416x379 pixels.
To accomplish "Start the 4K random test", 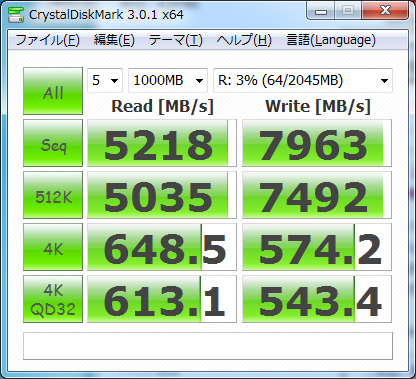I will click(x=53, y=247).
